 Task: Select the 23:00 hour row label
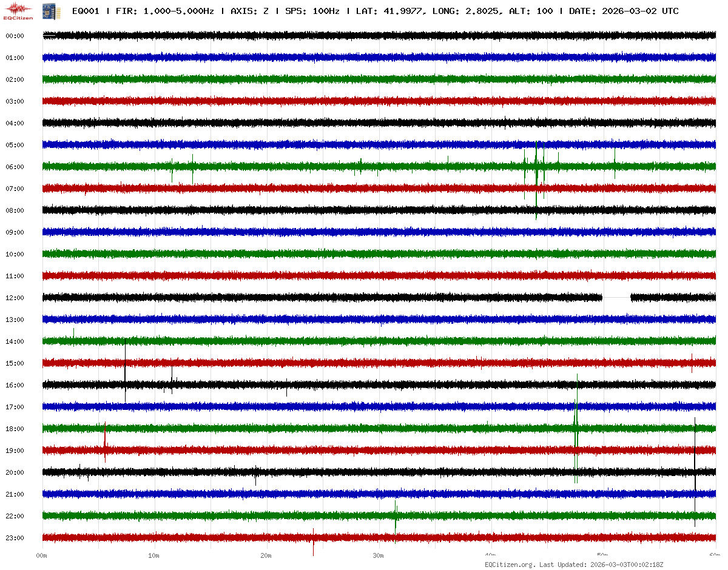(15, 538)
